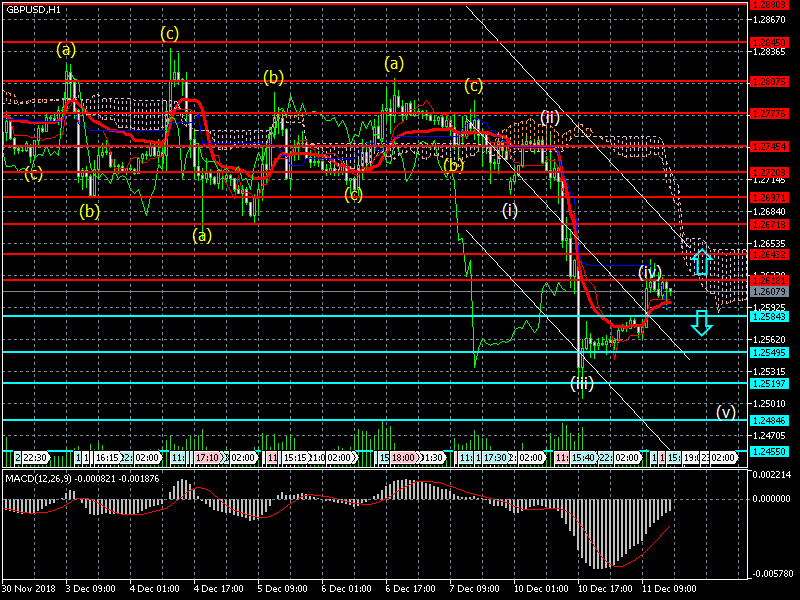Screen dimensions: 800x600
Task: Click the GBPUSD,H1 chart title
Action: (33, 10)
